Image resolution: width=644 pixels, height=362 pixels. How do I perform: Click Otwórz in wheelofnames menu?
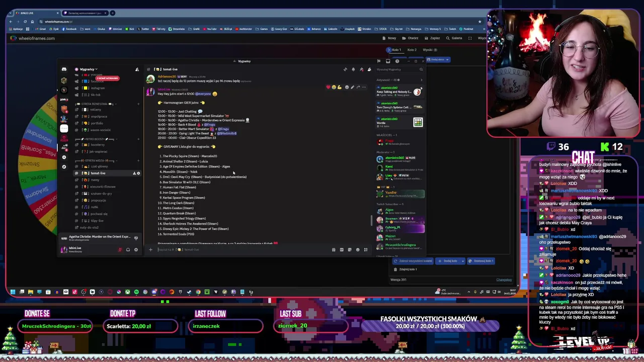coord(411,38)
